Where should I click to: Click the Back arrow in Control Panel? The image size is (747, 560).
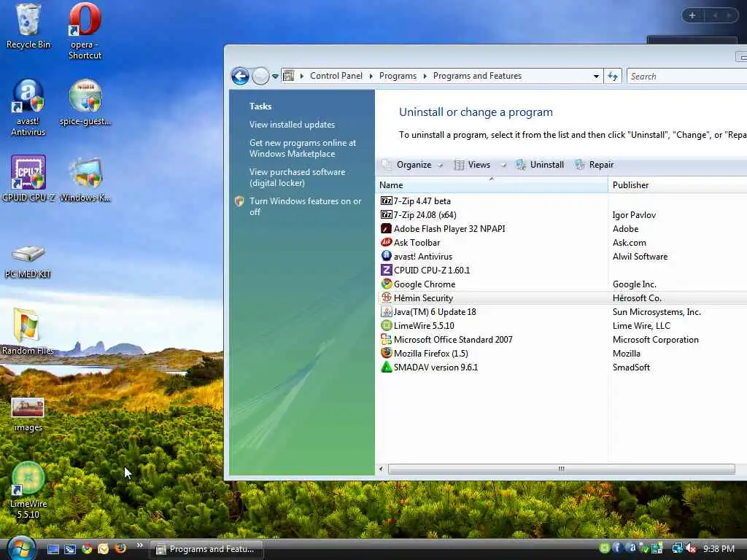click(x=240, y=76)
